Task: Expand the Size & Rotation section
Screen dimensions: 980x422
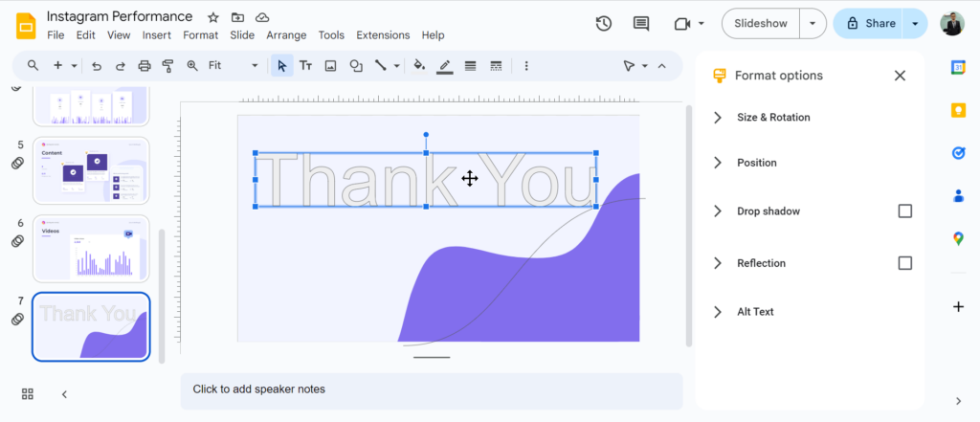Action: pos(773,118)
